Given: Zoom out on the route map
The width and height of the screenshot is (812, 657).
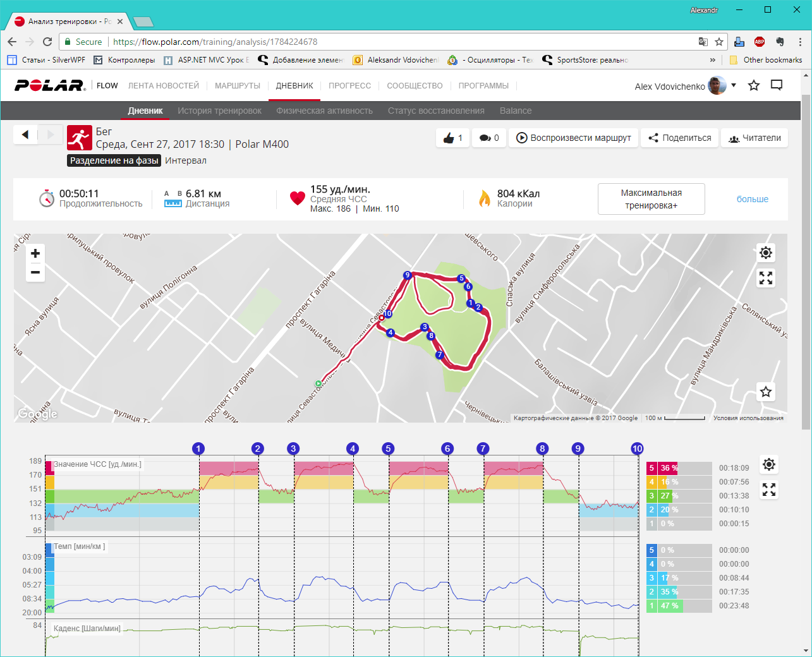Looking at the screenshot, I should (x=35, y=273).
